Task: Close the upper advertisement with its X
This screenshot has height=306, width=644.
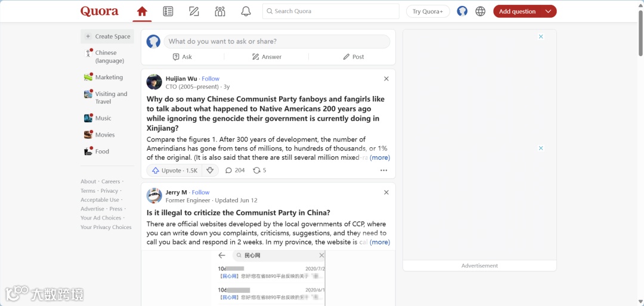Action: click(x=541, y=36)
